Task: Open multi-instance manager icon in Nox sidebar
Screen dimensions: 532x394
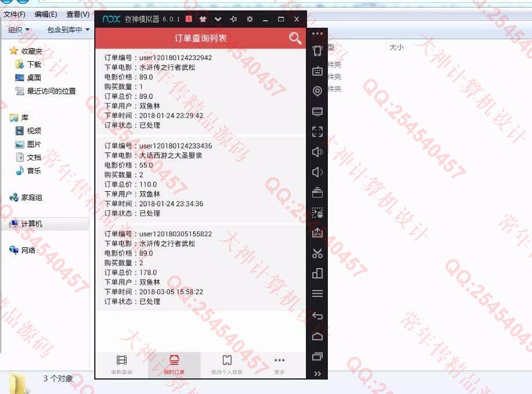Action: coord(317,273)
